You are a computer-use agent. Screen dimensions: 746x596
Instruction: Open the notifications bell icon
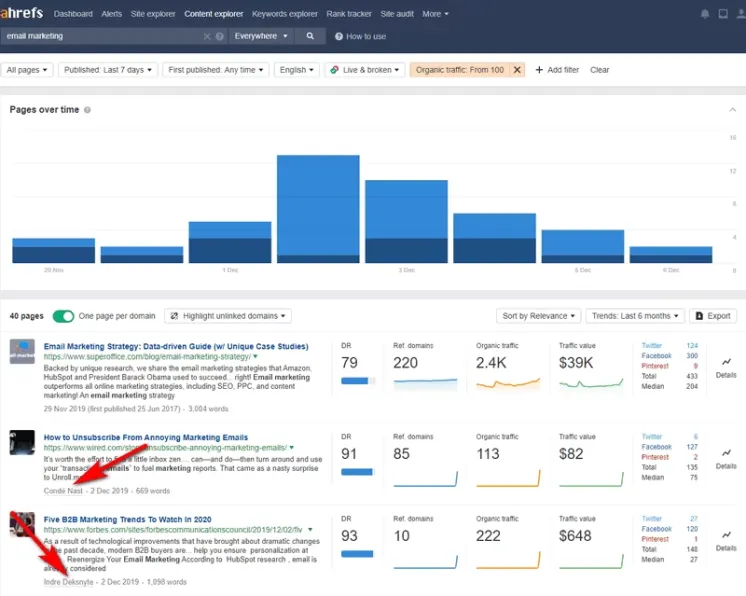pos(707,14)
